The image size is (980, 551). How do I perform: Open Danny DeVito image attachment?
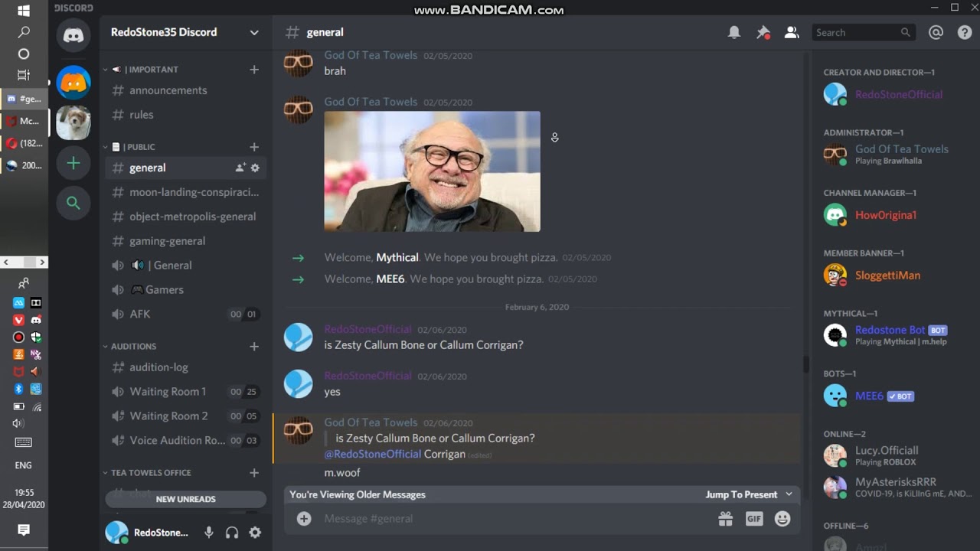432,171
